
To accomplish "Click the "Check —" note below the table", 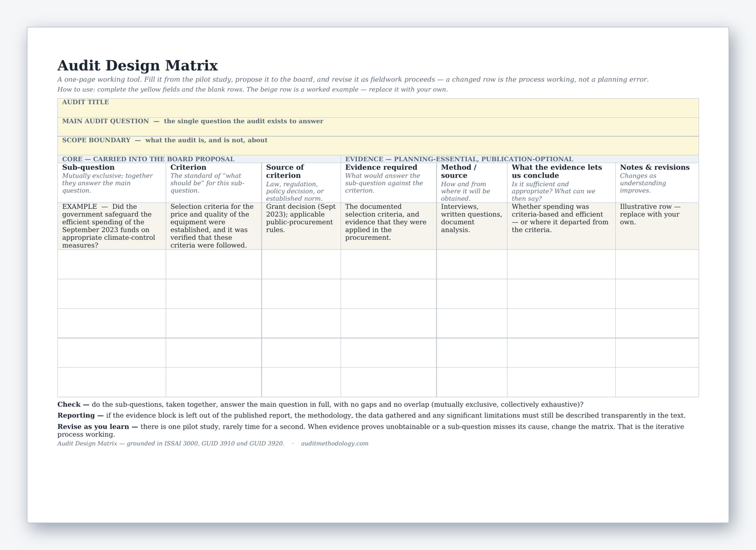I will coord(320,405).
